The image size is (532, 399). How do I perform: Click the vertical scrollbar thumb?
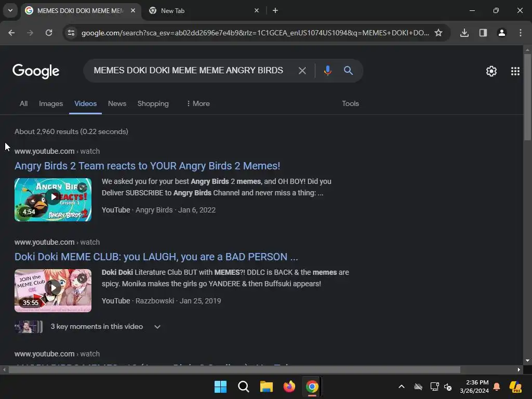[527, 97]
